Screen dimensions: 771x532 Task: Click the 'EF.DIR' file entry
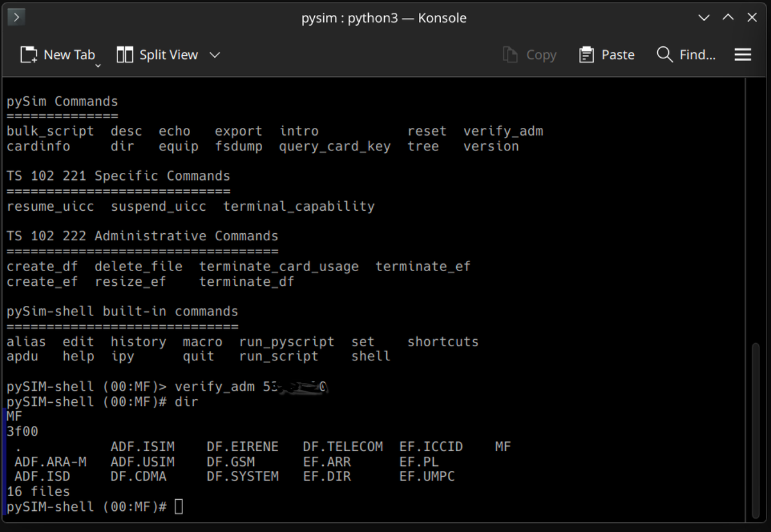click(x=327, y=477)
